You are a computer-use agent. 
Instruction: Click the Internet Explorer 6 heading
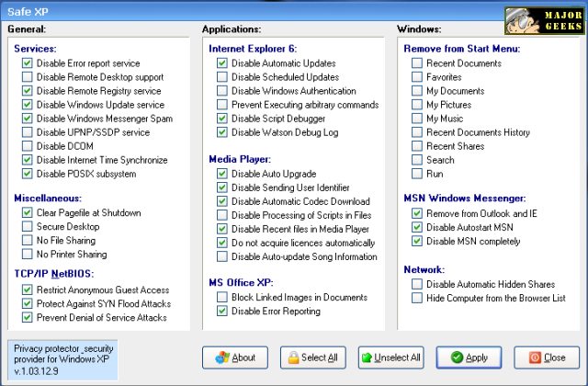(253, 49)
